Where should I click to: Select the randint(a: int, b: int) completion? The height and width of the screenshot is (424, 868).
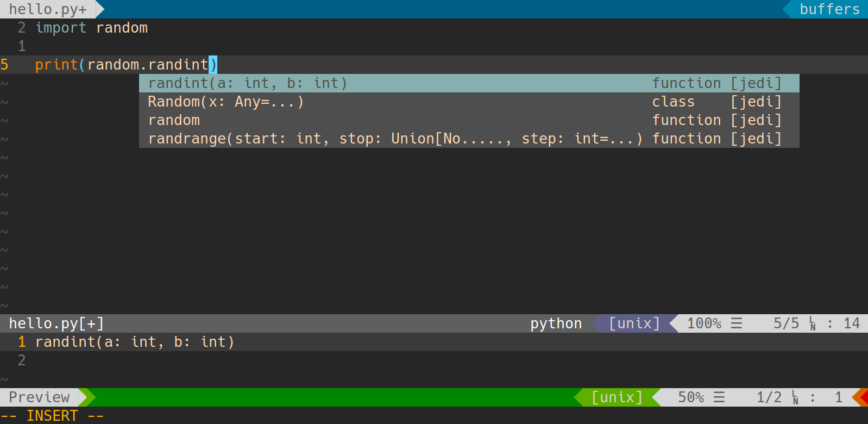coord(247,83)
